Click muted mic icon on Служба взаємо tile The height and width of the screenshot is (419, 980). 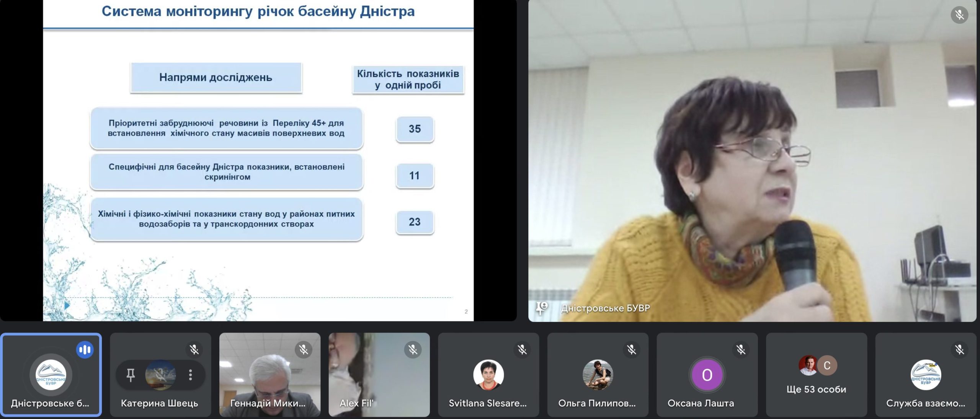click(x=959, y=349)
